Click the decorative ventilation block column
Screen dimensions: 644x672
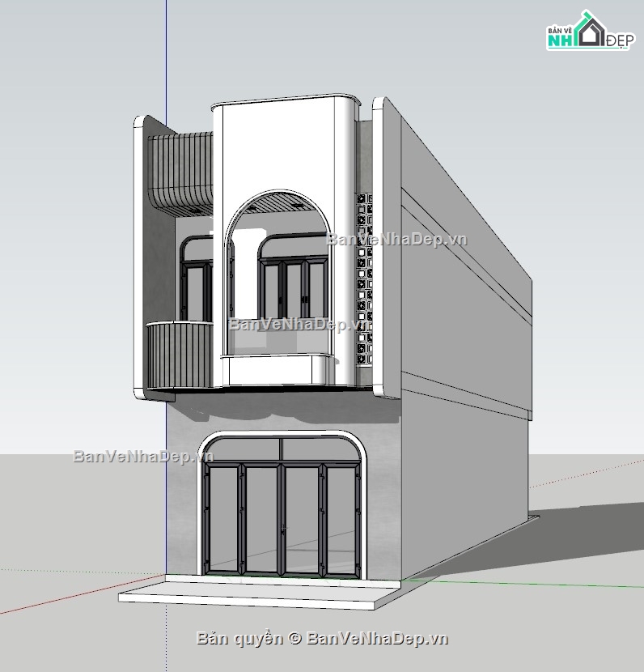coord(364,280)
